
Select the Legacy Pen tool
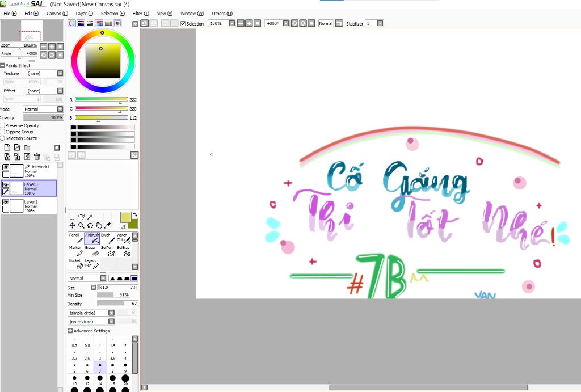click(92, 264)
